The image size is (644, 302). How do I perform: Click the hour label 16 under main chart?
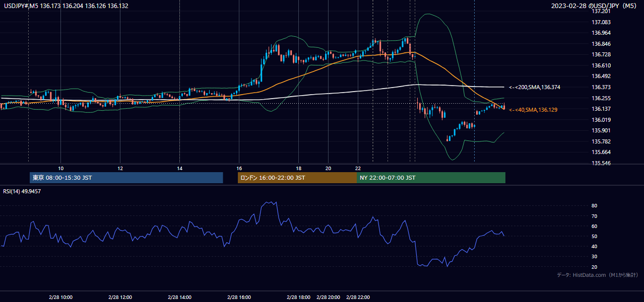[239, 168]
